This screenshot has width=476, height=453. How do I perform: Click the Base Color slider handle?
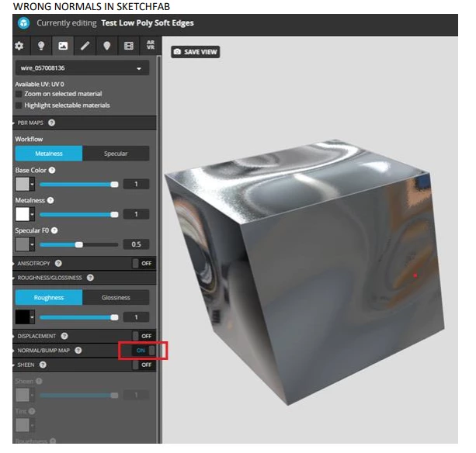[x=114, y=185]
